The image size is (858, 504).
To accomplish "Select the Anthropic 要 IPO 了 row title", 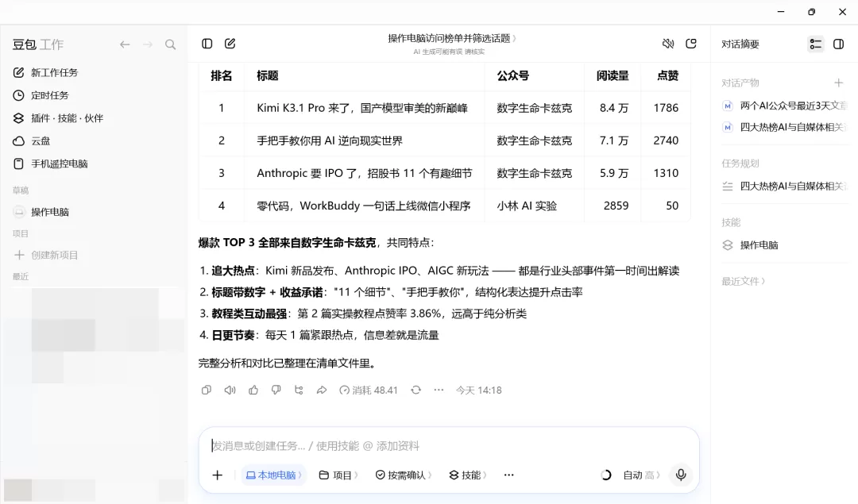I will [x=365, y=173].
